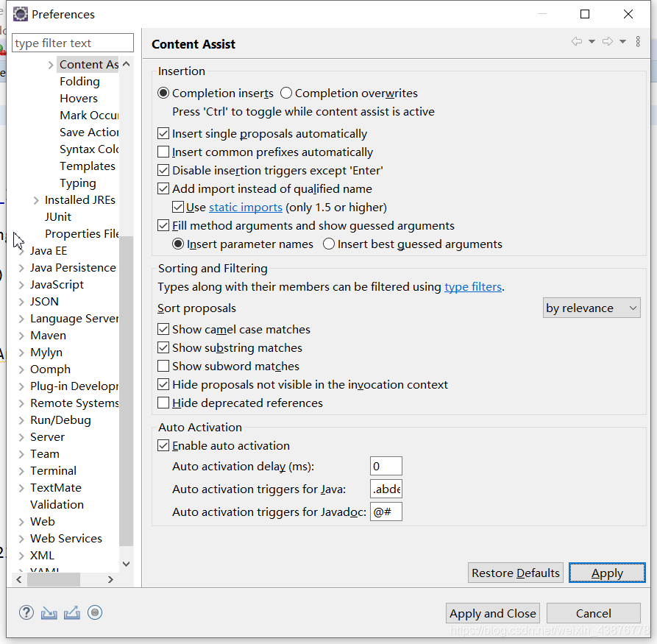The height and width of the screenshot is (644, 657).
Task: Click the tree horizontal scroll right arrow
Action: pos(110,579)
